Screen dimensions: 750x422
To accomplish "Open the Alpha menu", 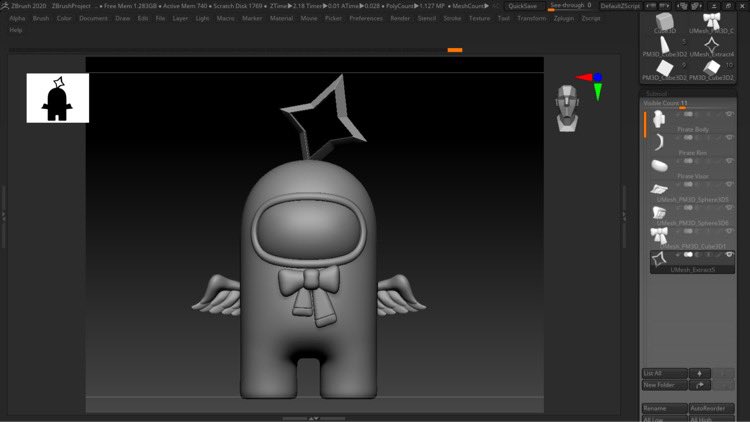I will coord(17,18).
